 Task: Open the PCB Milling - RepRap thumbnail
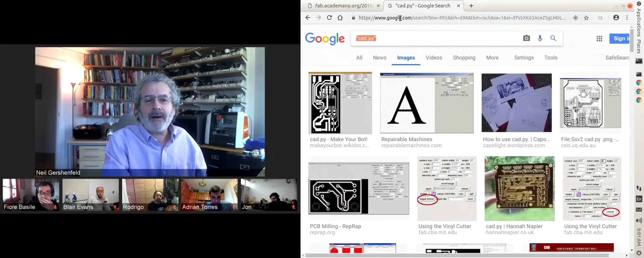(x=359, y=188)
